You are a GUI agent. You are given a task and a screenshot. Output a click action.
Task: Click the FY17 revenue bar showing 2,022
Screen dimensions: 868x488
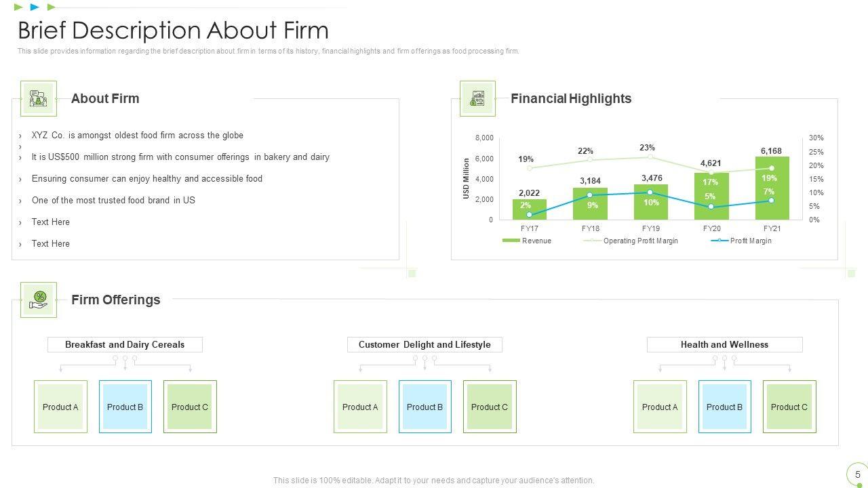point(529,209)
